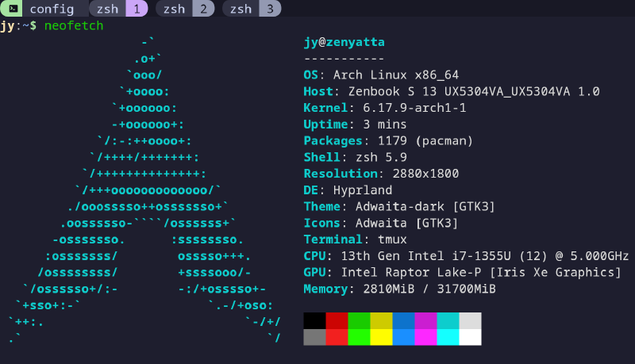Screen dimensions: 635x364
Task: Click the DE line Hyprland
Action: pos(348,190)
